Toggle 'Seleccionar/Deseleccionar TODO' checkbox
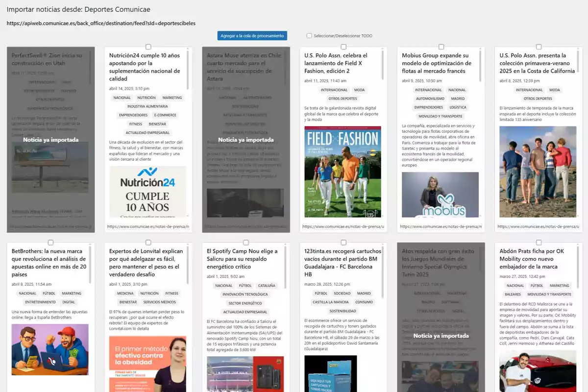The image size is (588, 392). (309, 36)
